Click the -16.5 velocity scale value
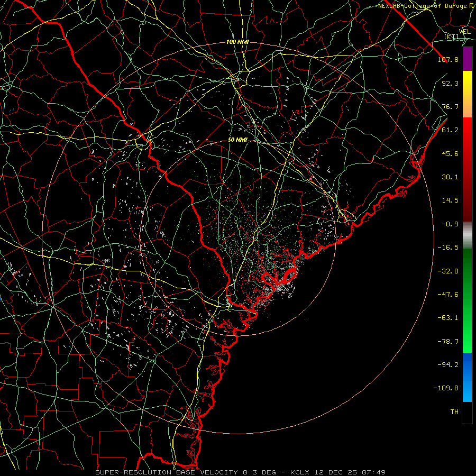 (x=448, y=248)
